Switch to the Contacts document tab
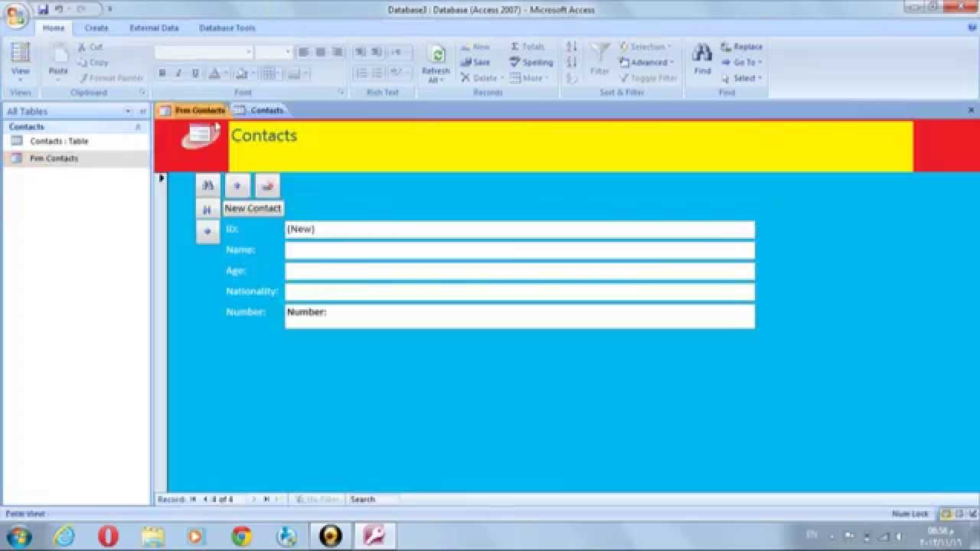The image size is (980, 551). [260, 110]
